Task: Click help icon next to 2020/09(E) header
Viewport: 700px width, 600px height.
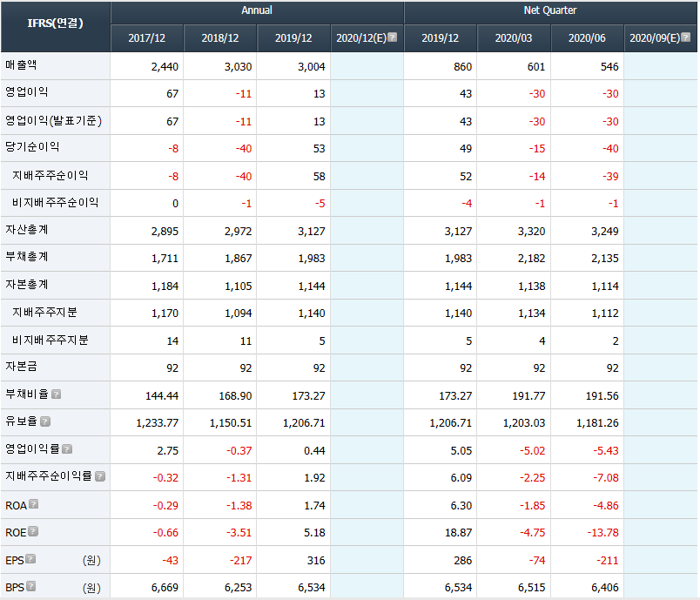Action: coord(686,37)
